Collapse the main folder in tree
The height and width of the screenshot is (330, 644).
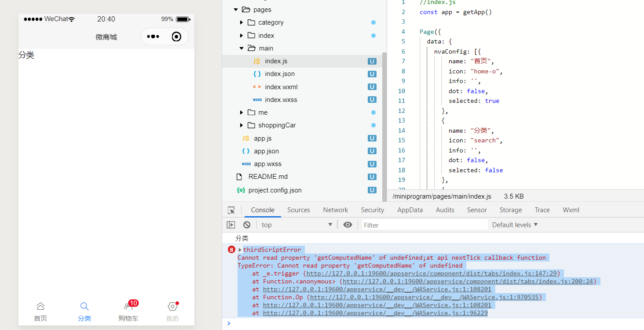(241, 48)
